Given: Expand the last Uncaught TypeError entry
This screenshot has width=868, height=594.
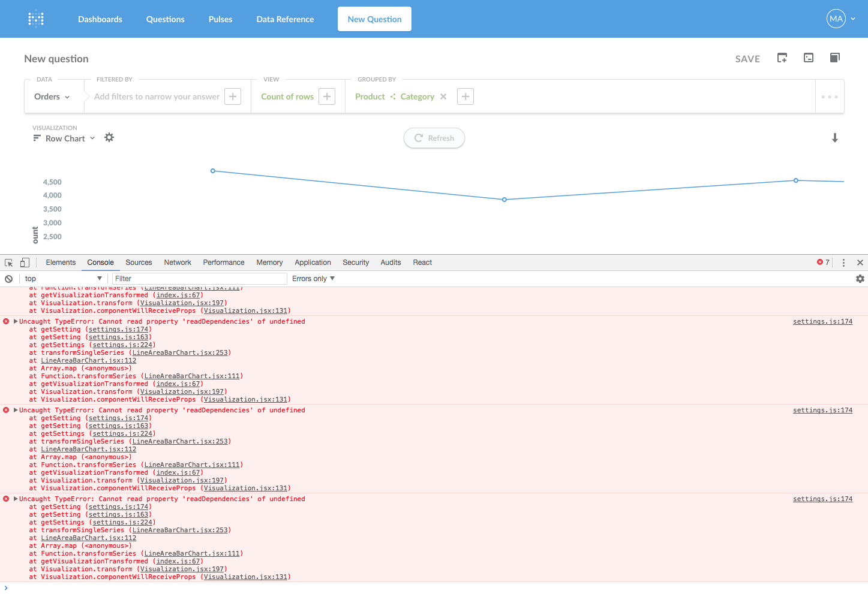Looking at the screenshot, I should point(16,499).
